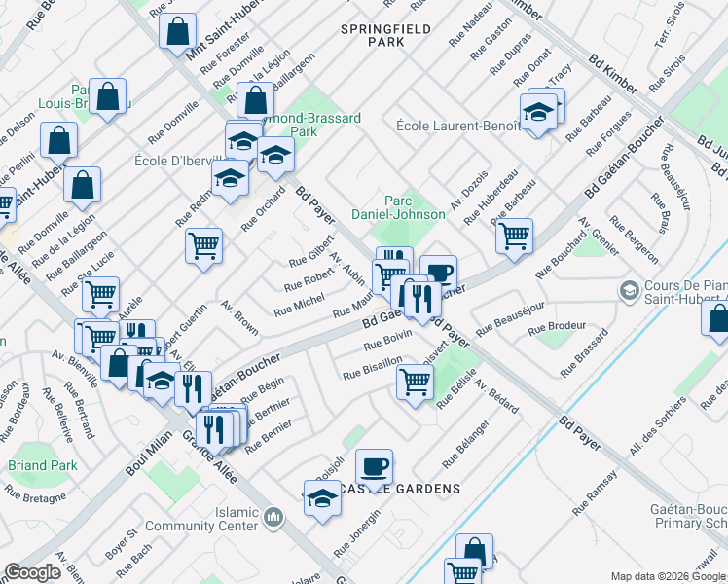Open the restaurant marker at Bd Payer intersection

click(422, 300)
